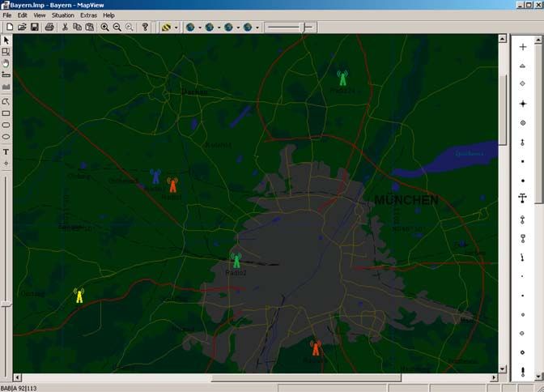Click the fourth globe toolbar icon

pos(248,27)
